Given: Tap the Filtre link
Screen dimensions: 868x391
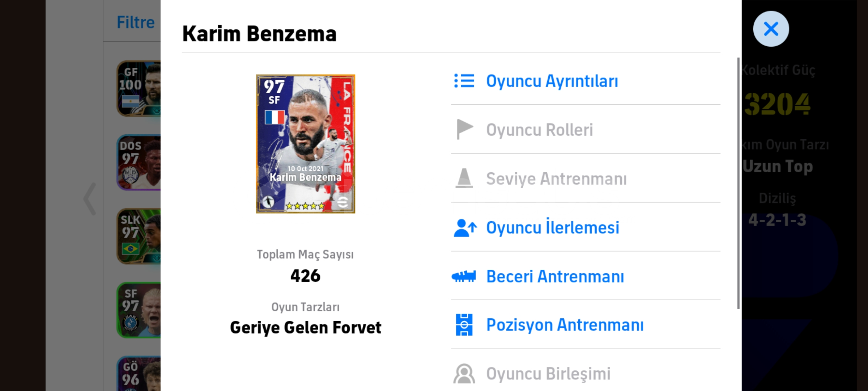Looking at the screenshot, I should [x=136, y=22].
